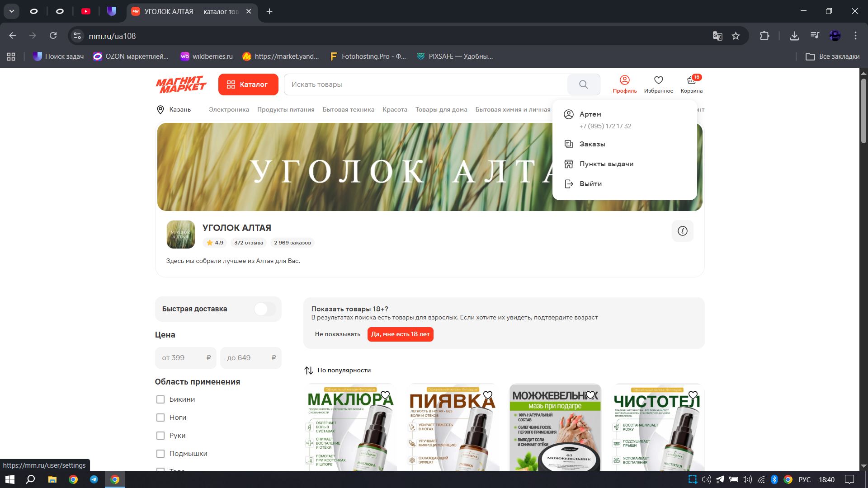The width and height of the screenshot is (868, 488).
Task: Open Telegram from the Windows taskbar
Action: pyautogui.click(x=94, y=479)
